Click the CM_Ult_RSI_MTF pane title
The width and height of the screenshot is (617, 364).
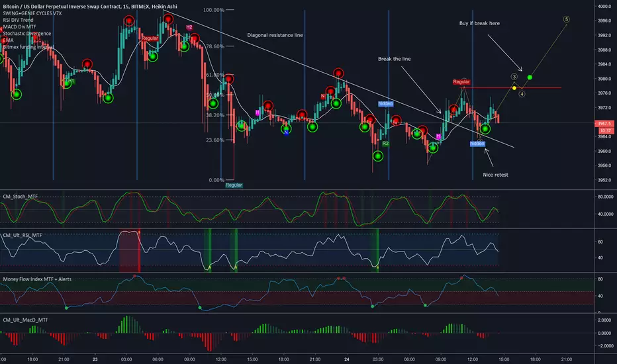(x=23, y=235)
